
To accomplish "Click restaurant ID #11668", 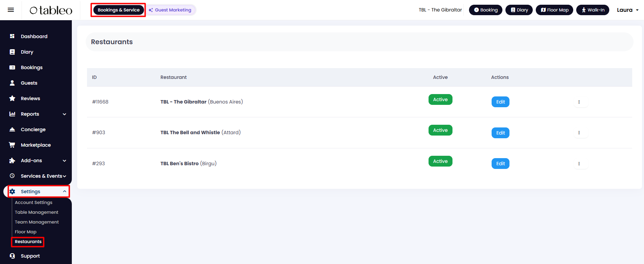I will tap(100, 102).
